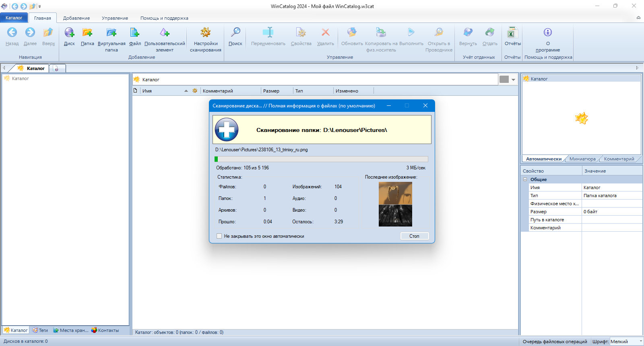Collapse the Общие property group
Viewport: 644px width, 346px height.
[525, 179]
